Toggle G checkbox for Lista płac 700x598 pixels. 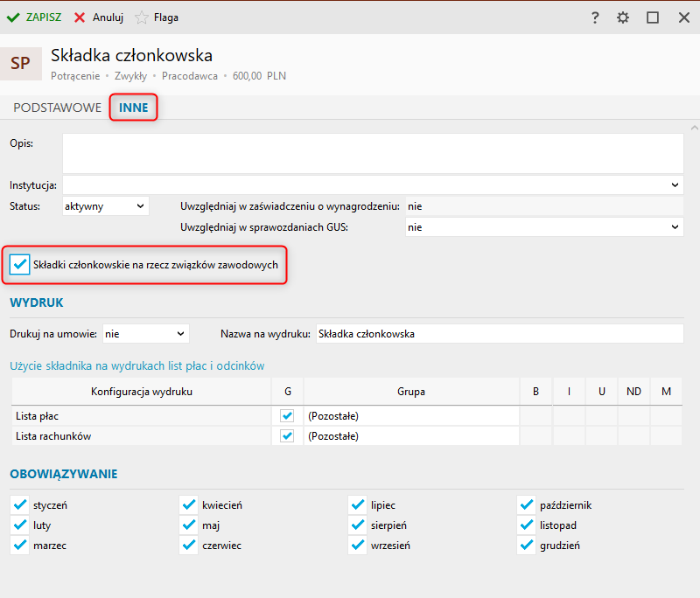287,415
